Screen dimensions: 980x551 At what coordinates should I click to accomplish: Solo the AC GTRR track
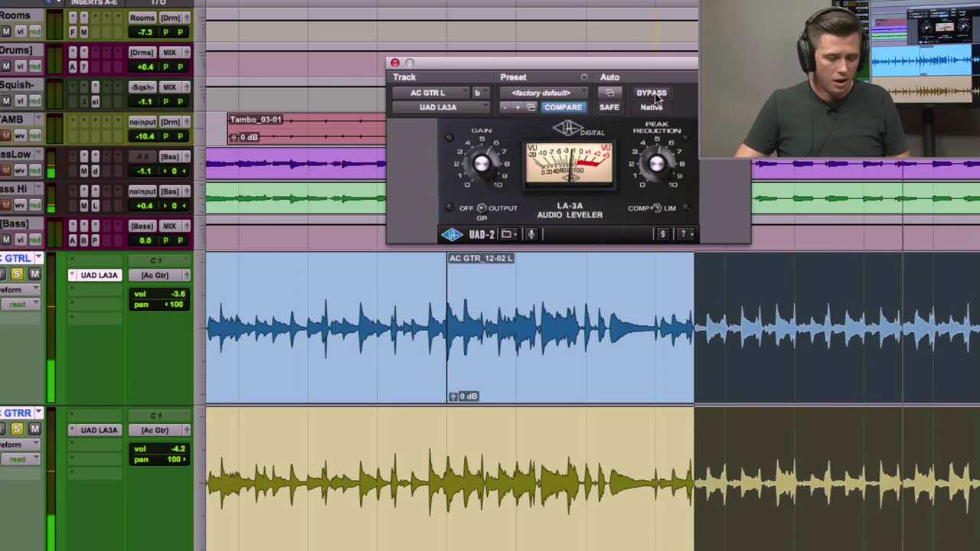[x=17, y=429]
